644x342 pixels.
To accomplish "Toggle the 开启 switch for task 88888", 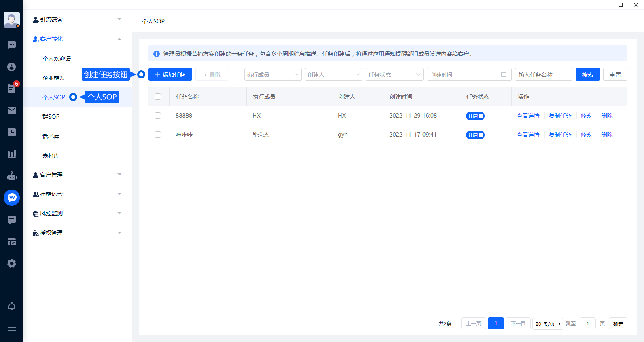I will tap(475, 116).
